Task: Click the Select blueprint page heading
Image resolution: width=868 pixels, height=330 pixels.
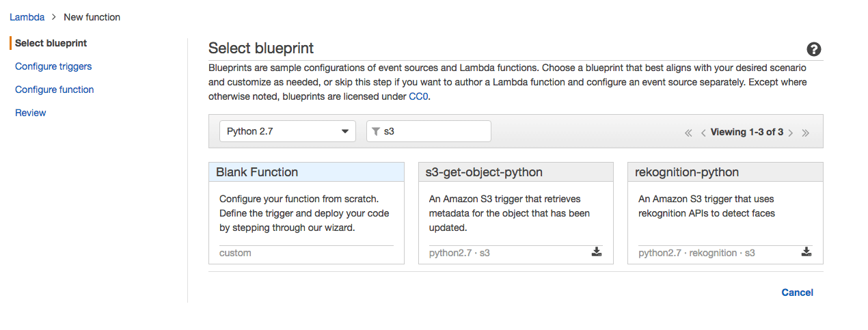Action: pos(261,48)
